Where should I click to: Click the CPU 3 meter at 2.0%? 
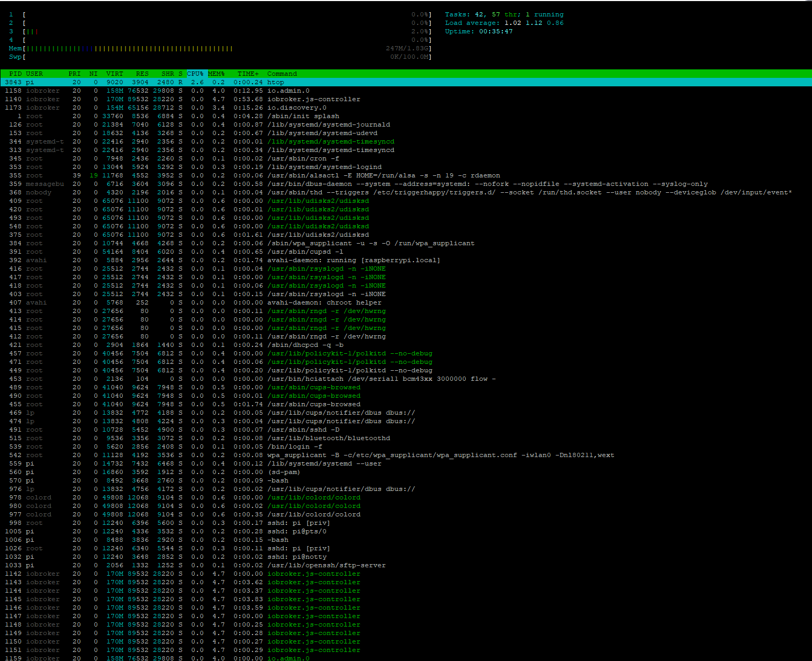(220, 31)
